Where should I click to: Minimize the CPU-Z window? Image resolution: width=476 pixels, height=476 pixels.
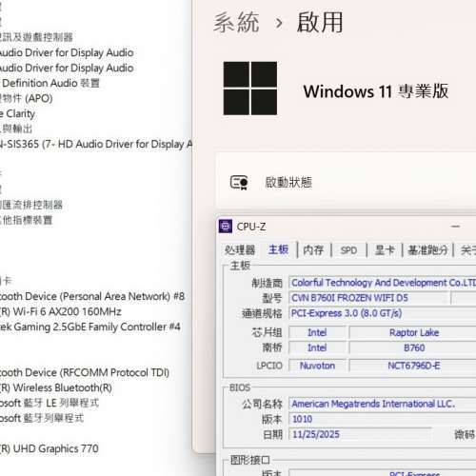click(456, 227)
